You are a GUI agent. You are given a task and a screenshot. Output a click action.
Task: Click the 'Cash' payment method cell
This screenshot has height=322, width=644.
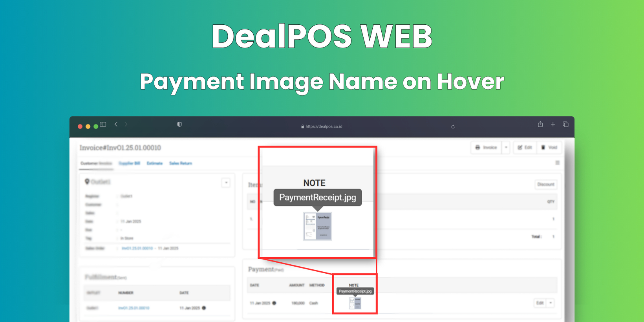313,303
